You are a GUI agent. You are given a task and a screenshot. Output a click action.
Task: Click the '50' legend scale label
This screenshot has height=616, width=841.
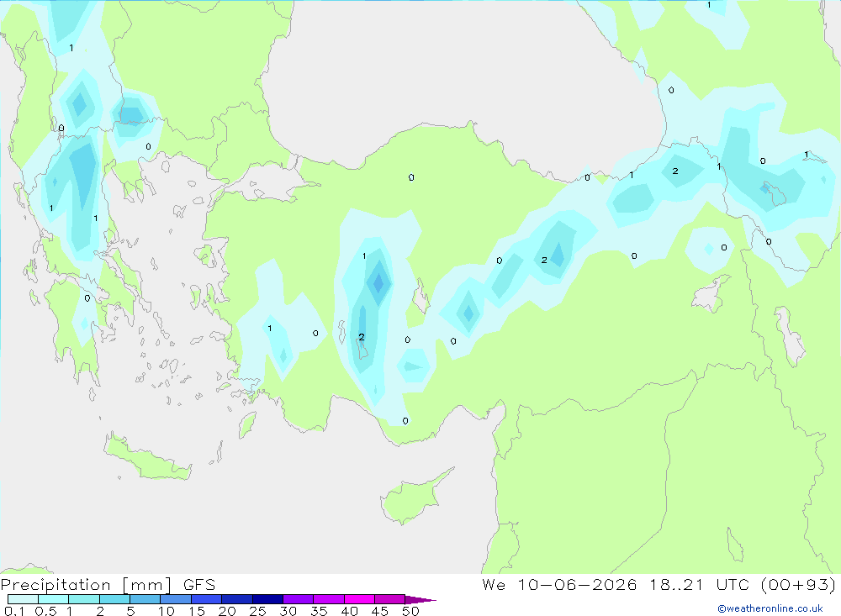[x=410, y=611]
